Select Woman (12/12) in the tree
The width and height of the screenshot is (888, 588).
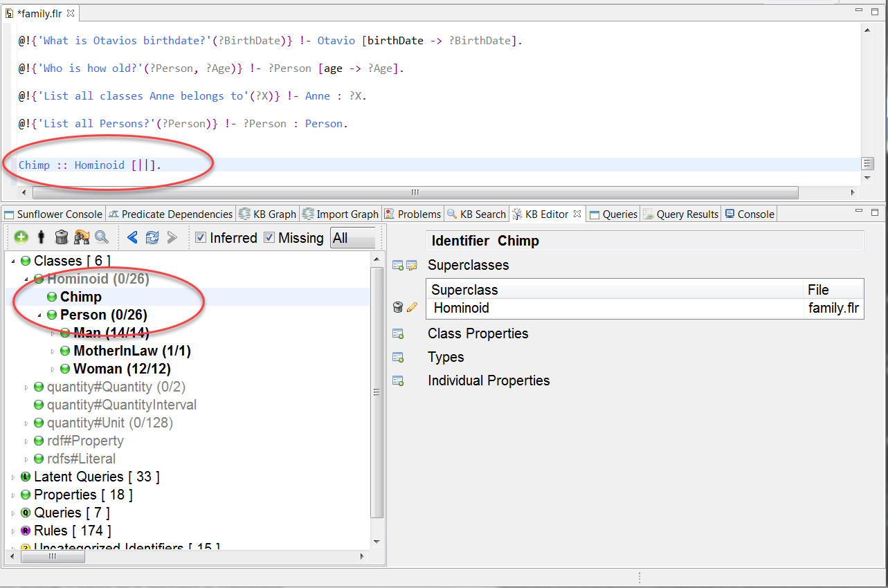pyautogui.click(x=122, y=369)
